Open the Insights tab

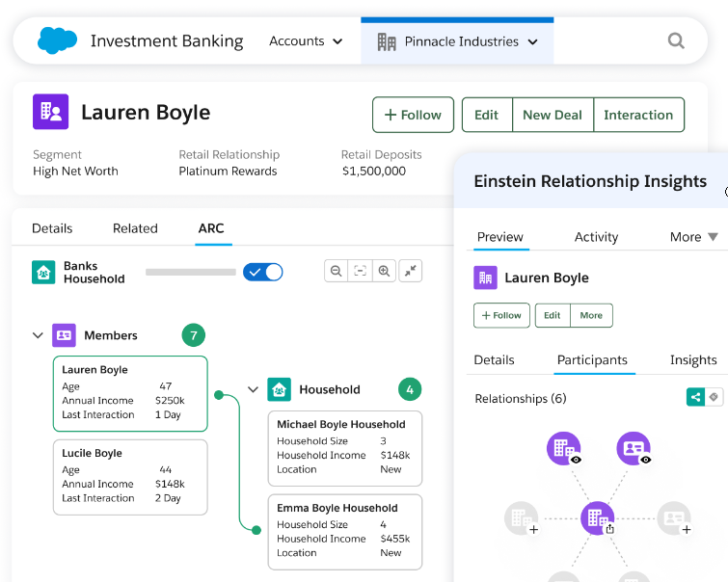[x=693, y=359]
